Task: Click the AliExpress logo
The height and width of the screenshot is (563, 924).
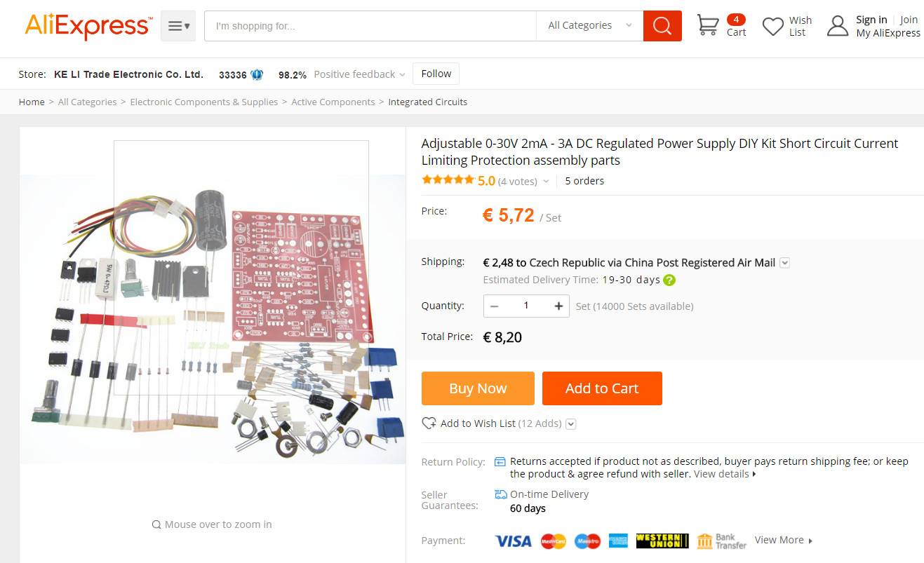Action: point(87,27)
